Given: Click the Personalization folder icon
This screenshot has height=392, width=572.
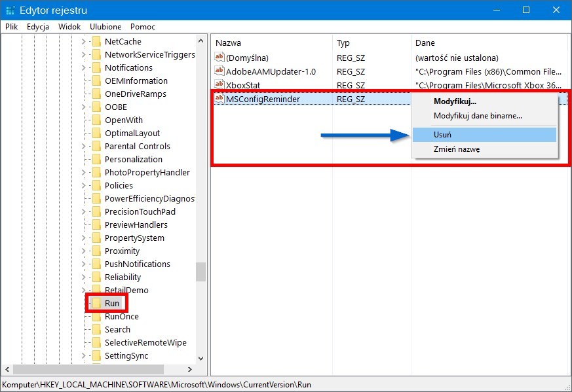Looking at the screenshot, I should (x=97, y=160).
